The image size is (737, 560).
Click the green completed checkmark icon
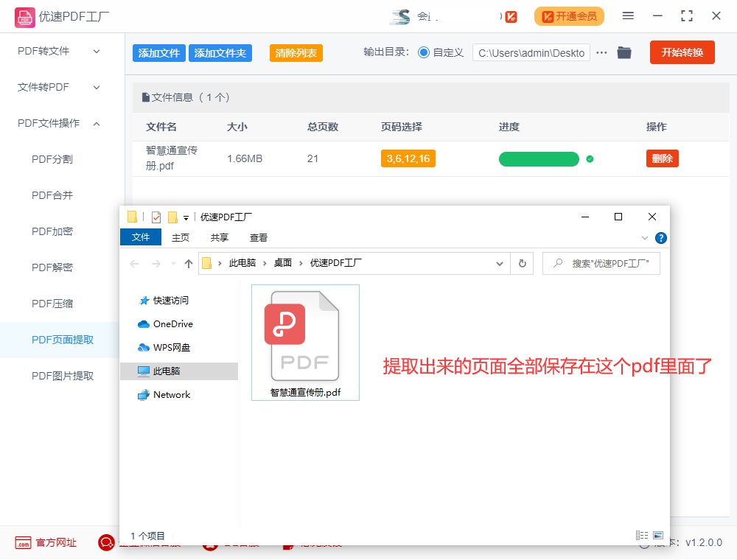pyautogui.click(x=590, y=159)
